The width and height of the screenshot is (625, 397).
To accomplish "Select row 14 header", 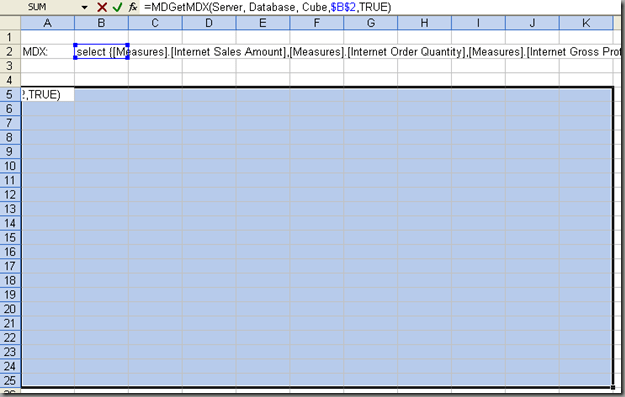I will pos(10,223).
